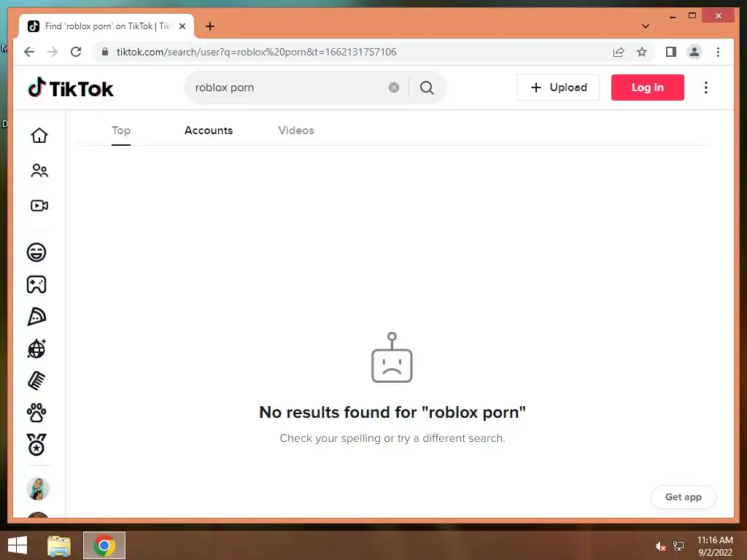Screen dimensions: 747x560
Task: Open the suggested account avatar with teal hair
Action: pyautogui.click(x=38, y=489)
